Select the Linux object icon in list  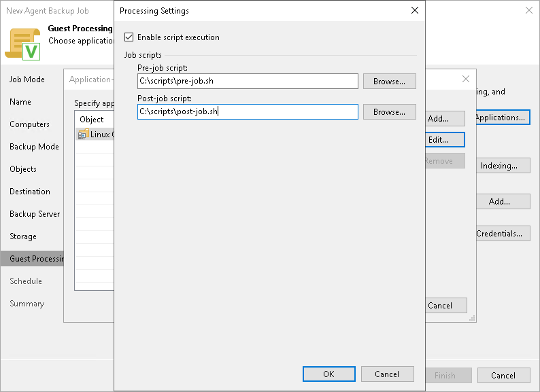pyautogui.click(x=84, y=135)
